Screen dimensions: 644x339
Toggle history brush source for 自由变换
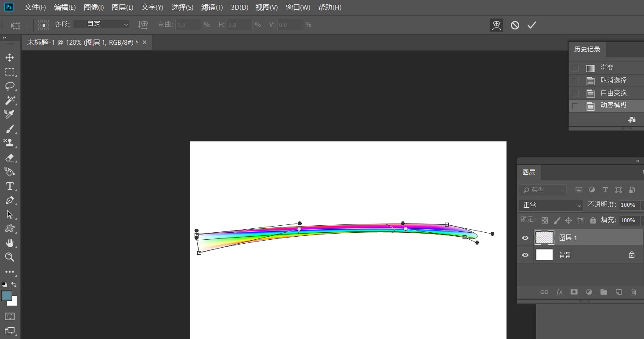(575, 94)
